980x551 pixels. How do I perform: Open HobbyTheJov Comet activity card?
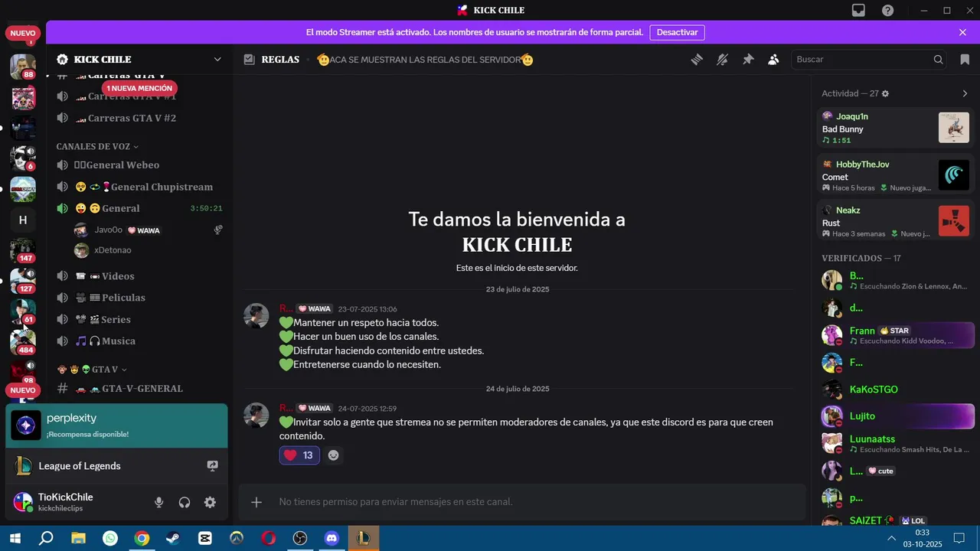tap(896, 175)
